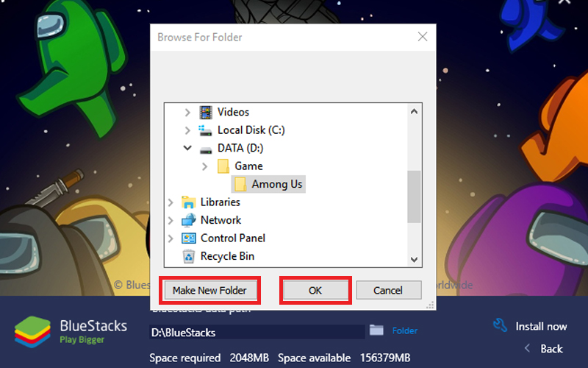Click the BlueStacks folder browse icon
Screen dimensions: 588x368
tap(376, 330)
